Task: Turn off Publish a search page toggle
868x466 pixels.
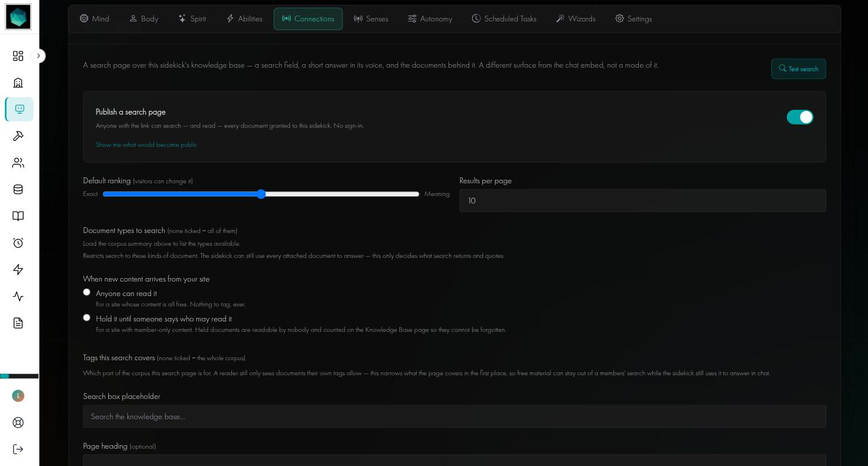Action: [x=800, y=117]
